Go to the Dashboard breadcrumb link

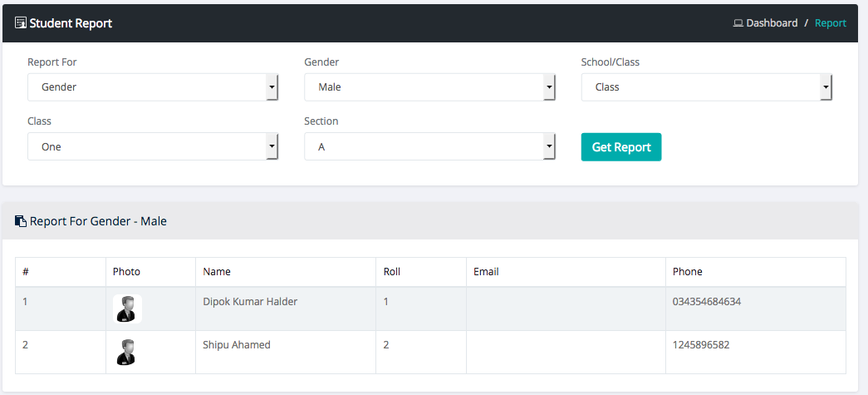[x=772, y=23]
